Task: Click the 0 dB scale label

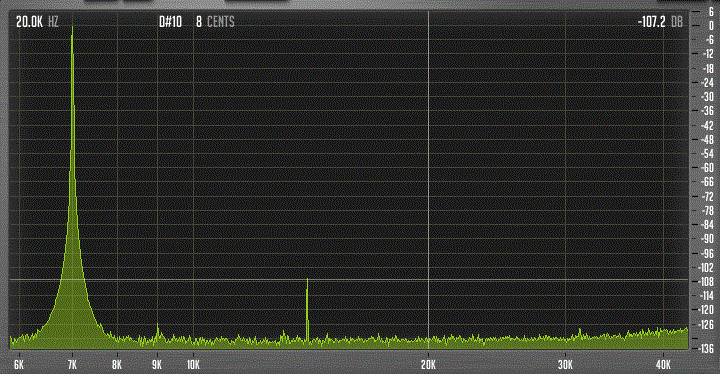Action: (x=711, y=26)
